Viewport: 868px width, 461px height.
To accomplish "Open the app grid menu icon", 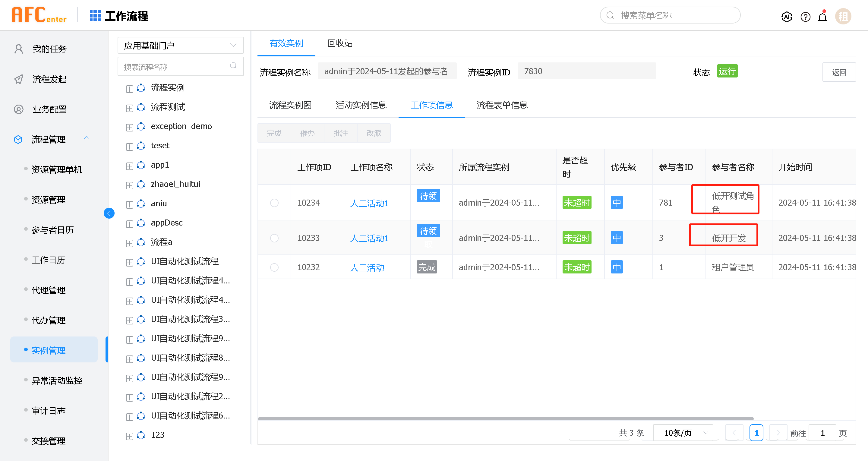I will click(95, 16).
